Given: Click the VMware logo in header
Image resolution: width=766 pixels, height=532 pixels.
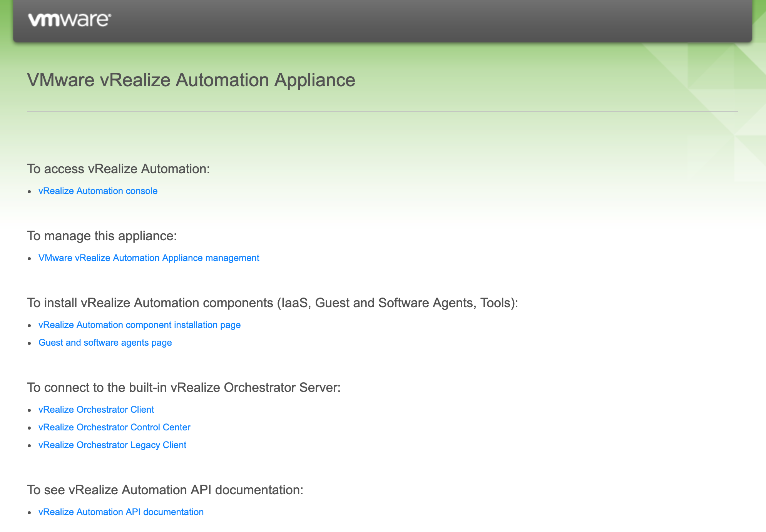Looking at the screenshot, I should (70, 20).
